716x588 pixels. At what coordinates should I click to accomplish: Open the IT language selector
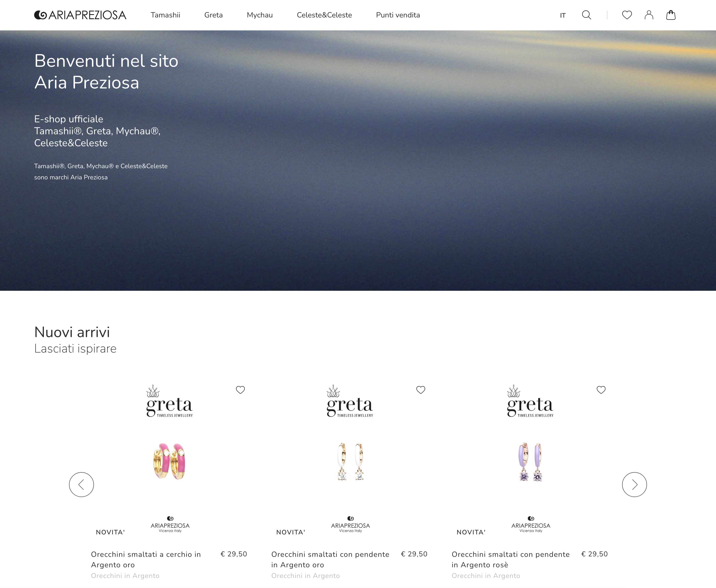563,16
